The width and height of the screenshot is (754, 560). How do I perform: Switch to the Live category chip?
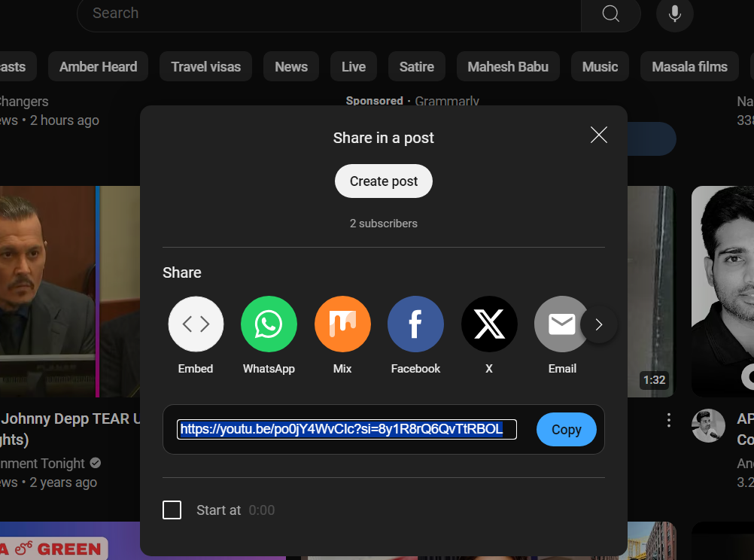[x=353, y=66]
